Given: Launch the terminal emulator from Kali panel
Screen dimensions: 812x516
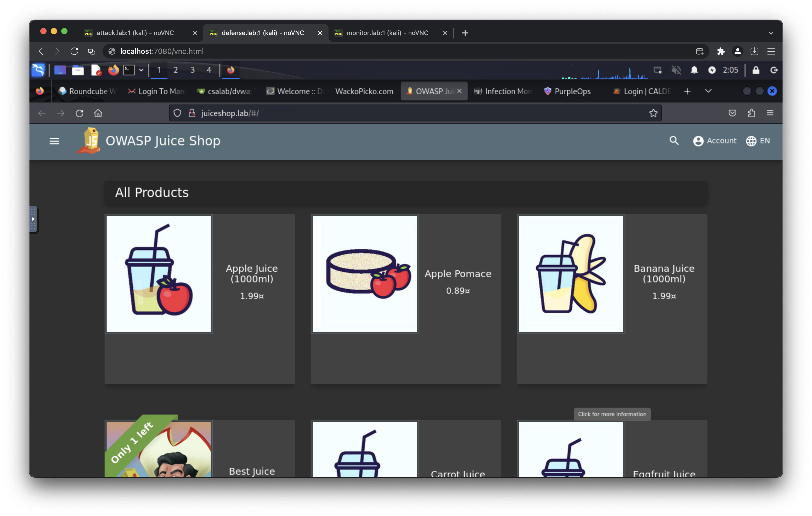Looking at the screenshot, I should 129,70.
